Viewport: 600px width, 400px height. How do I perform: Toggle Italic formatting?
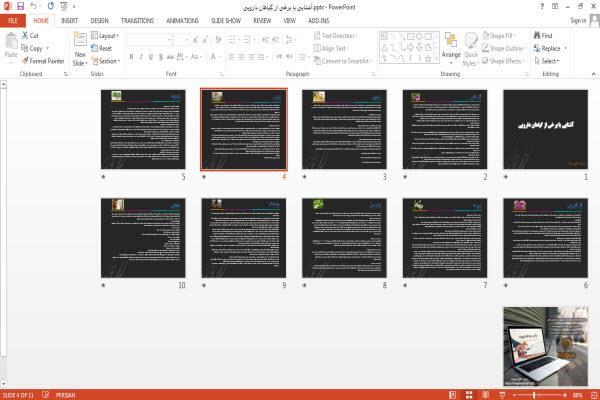tap(141, 57)
